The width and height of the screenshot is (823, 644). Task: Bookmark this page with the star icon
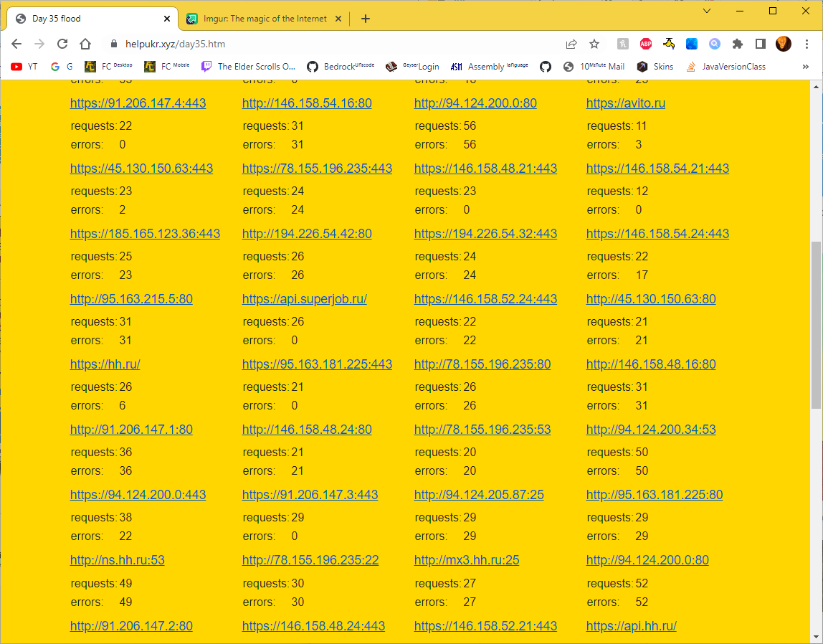(x=594, y=44)
